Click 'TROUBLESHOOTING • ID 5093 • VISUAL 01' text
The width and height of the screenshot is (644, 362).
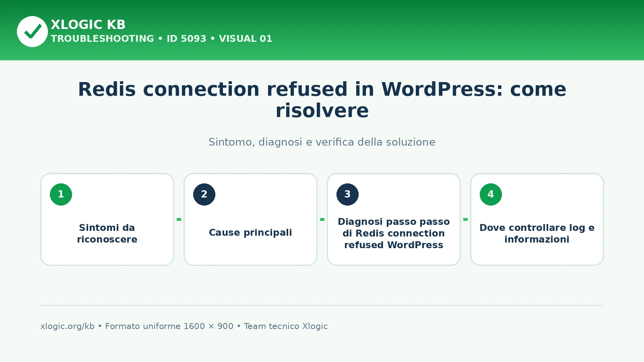click(x=161, y=39)
